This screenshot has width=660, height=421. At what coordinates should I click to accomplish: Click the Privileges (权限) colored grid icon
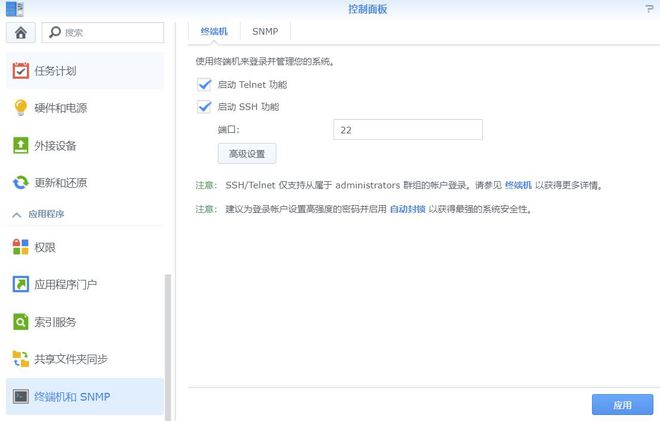coord(20,247)
